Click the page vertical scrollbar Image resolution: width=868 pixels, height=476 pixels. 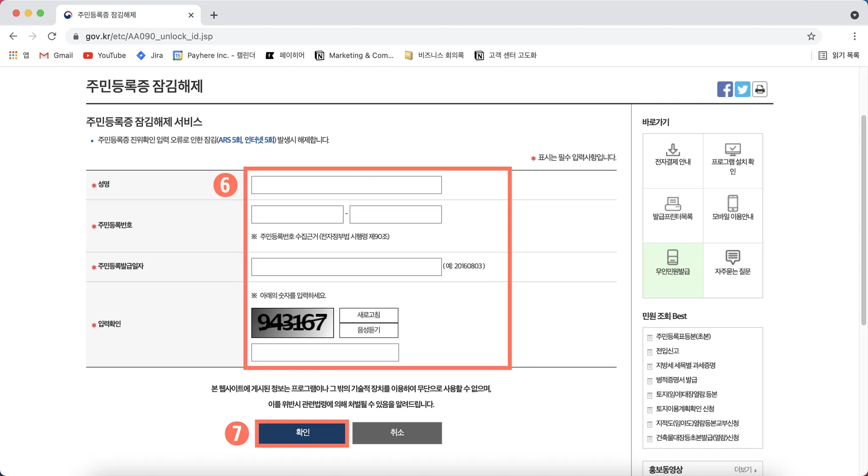point(863,220)
